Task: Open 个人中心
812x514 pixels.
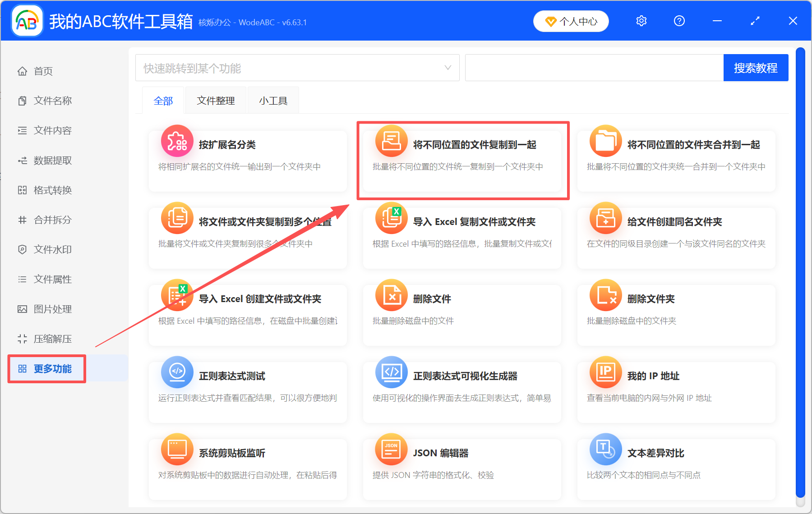Action: (x=571, y=21)
